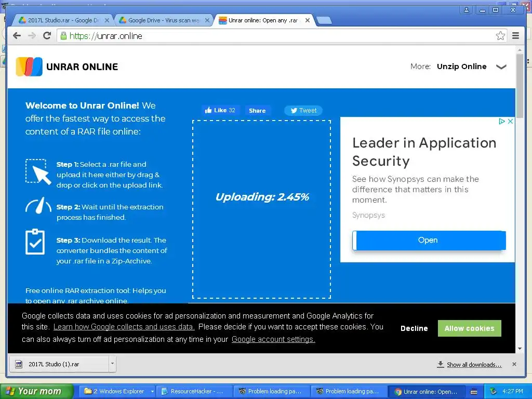Open Learn how Google collects data link
The image size is (532, 399).
tap(124, 327)
